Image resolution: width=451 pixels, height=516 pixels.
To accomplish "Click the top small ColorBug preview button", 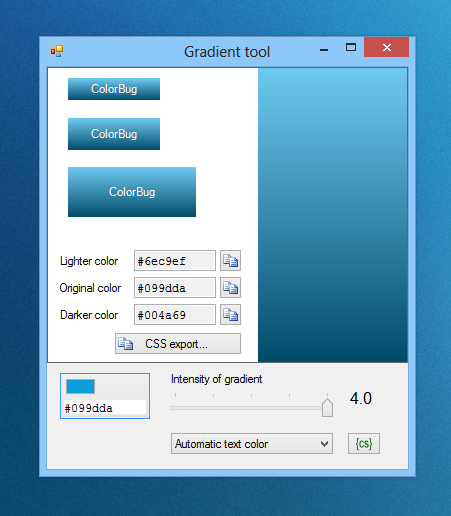I will 114,89.
